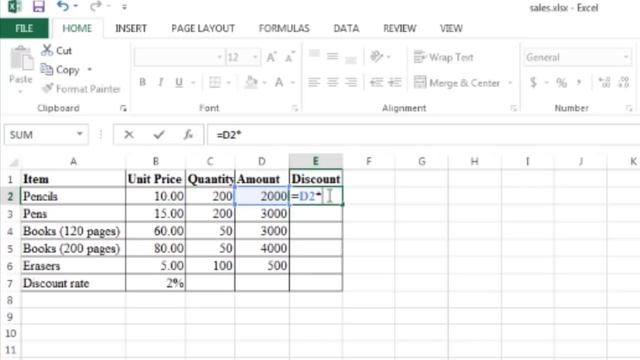Click Decrease Indent icon

376,83
